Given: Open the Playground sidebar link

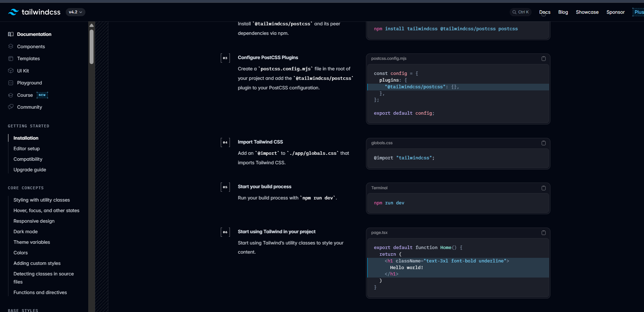Looking at the screenshot, I should (x=30, y=83).
